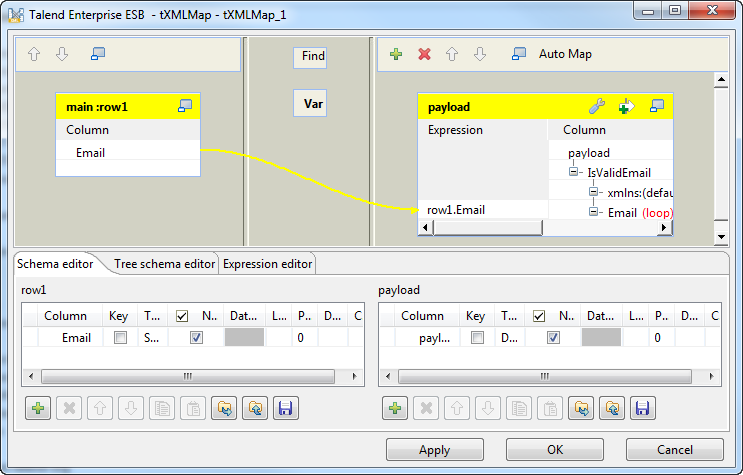Activate payload expression filter icon
This screenshot has width=743, height=475.
pos(626,106)
